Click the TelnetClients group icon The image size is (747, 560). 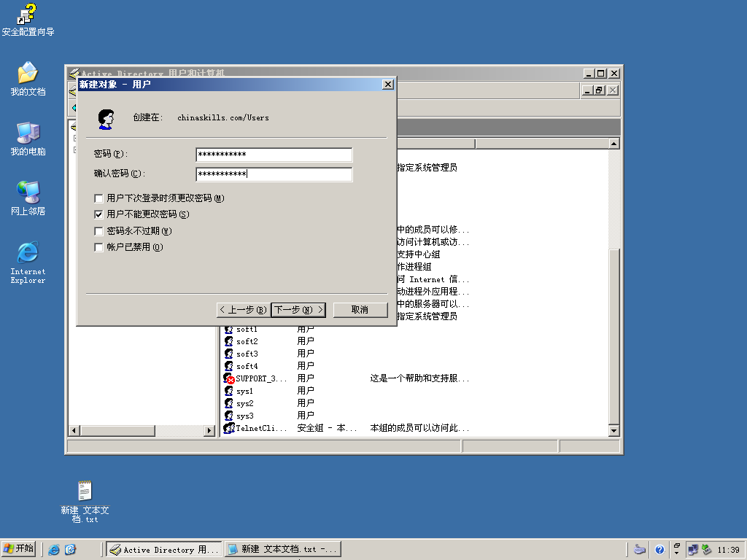coord(229,428)
